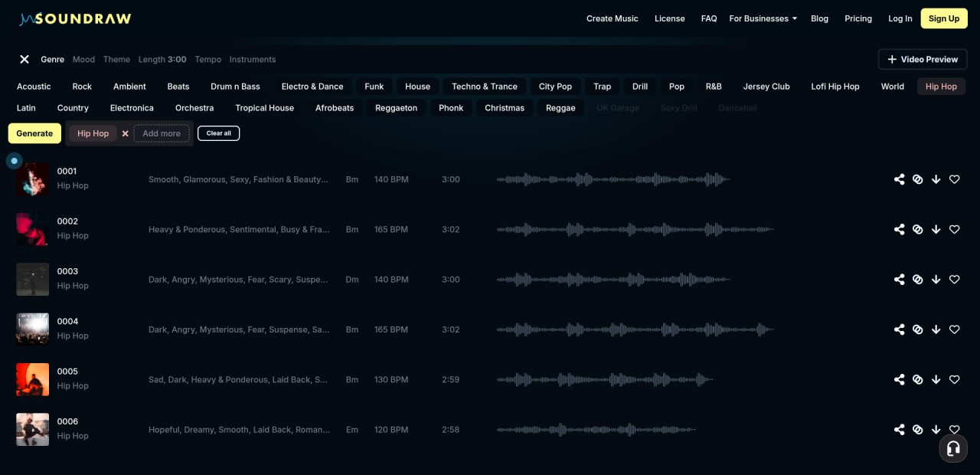Toggle the Lofi Hip Hop genre chip
The height and width of the screenshot is (475, 980).
tap(835, 87)
